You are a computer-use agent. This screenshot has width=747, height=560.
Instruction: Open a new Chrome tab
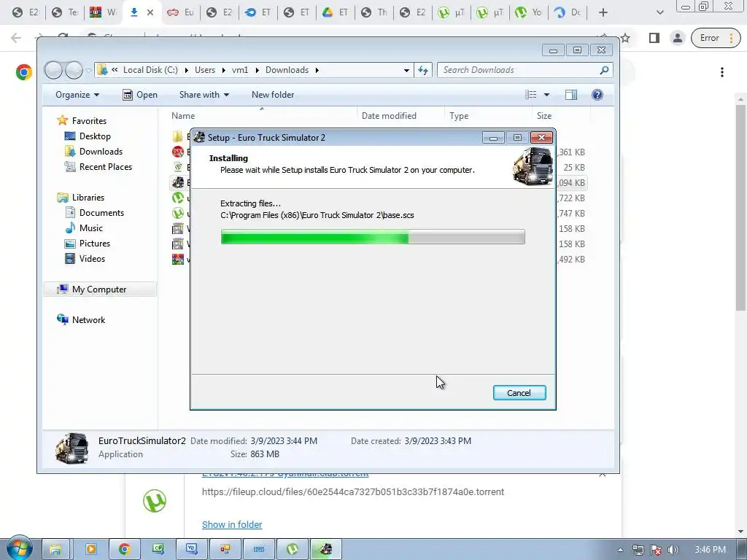(x=603, y=12)
